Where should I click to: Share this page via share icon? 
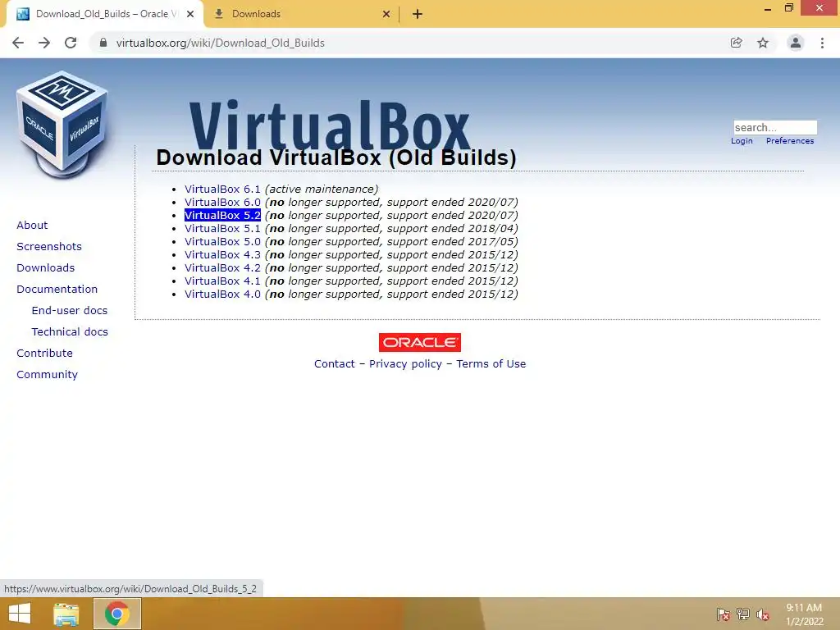click(736, 43)
